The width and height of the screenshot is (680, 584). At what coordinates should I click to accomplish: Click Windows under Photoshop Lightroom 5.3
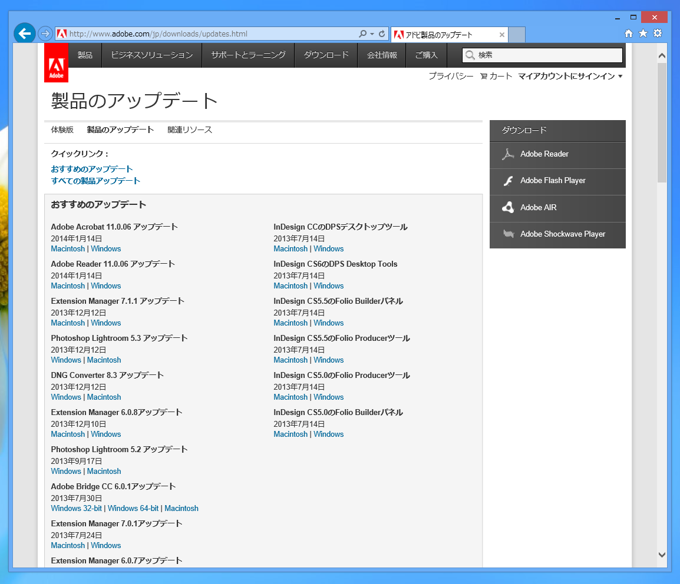tap(66, 360)
